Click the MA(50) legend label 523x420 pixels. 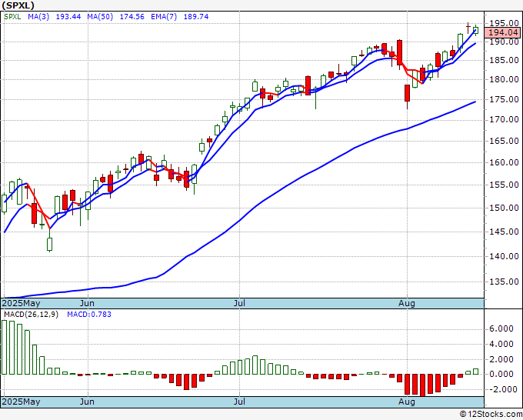[100, 17]
